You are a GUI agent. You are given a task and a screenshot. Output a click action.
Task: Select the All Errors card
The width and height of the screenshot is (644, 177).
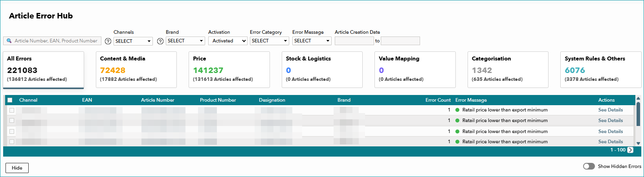coord(44,70)
